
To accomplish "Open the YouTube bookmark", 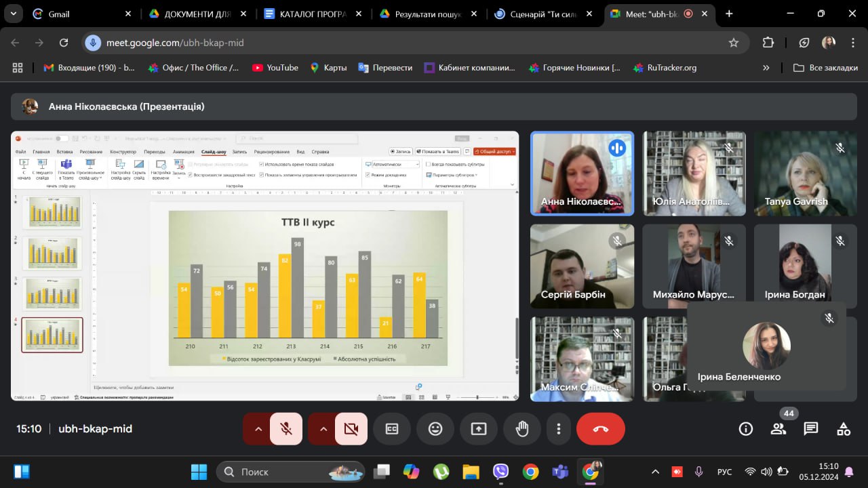I will tap(275, 68).
